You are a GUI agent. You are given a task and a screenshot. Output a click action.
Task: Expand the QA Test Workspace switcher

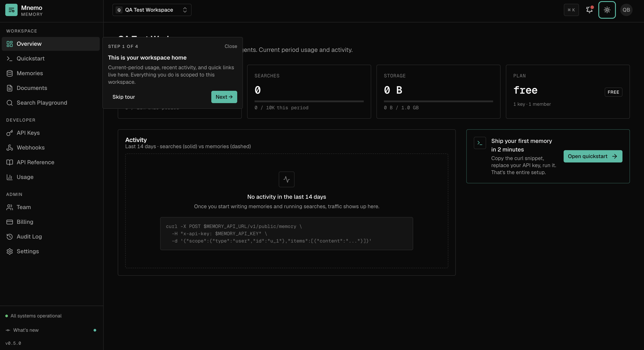pyautogui.click(x=152, y=10)
